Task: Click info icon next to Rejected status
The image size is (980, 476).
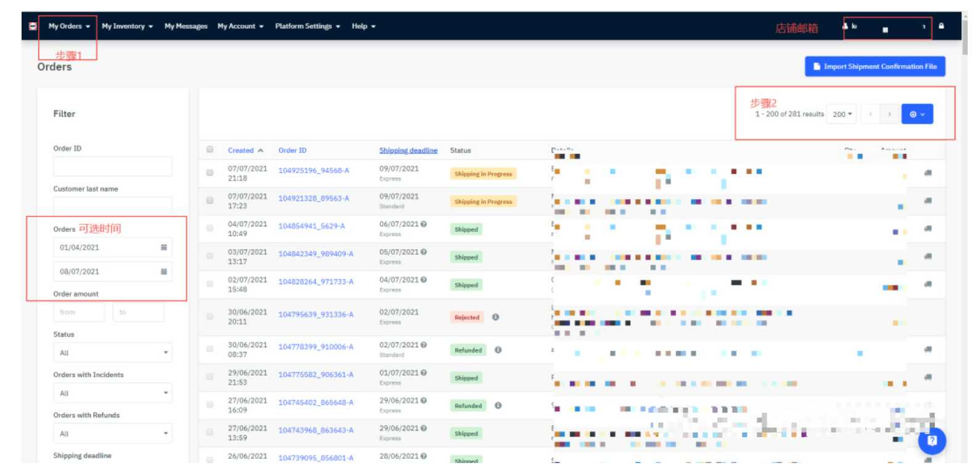Action: tap(495, 317)
